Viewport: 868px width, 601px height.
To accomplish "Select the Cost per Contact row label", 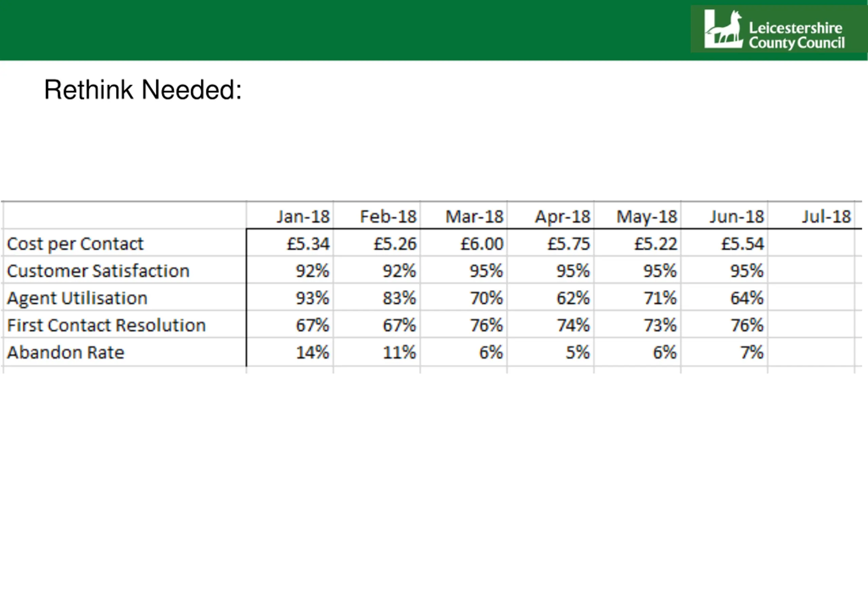I will coord(75,244).
